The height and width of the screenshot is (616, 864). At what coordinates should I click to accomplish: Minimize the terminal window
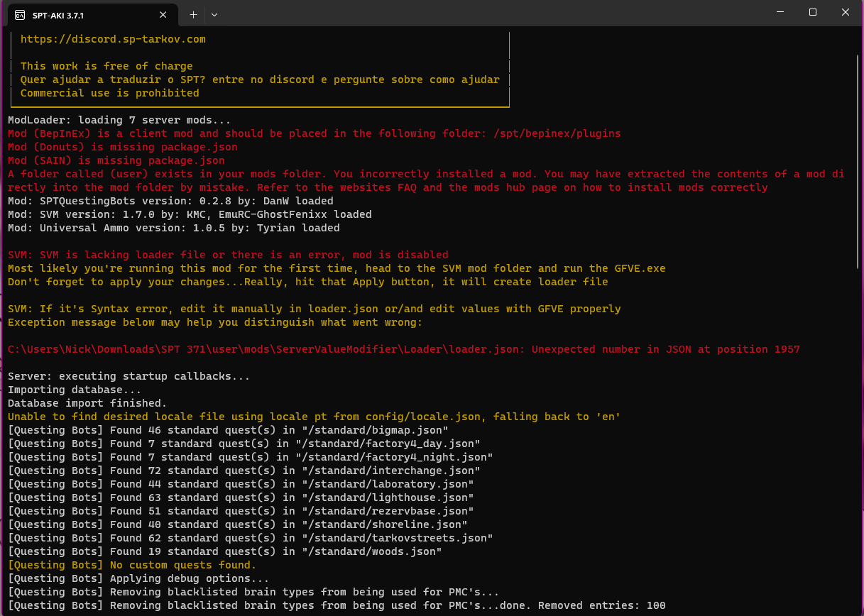[780, 13]
